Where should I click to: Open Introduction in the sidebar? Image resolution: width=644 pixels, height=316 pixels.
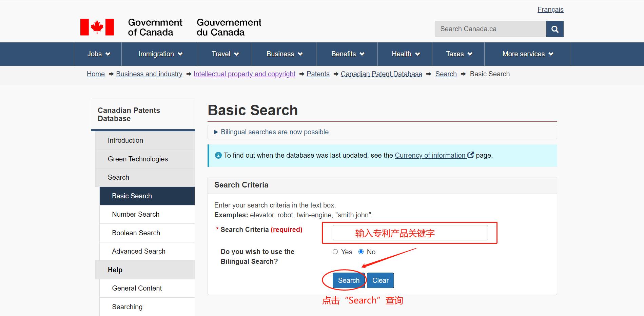145,140
